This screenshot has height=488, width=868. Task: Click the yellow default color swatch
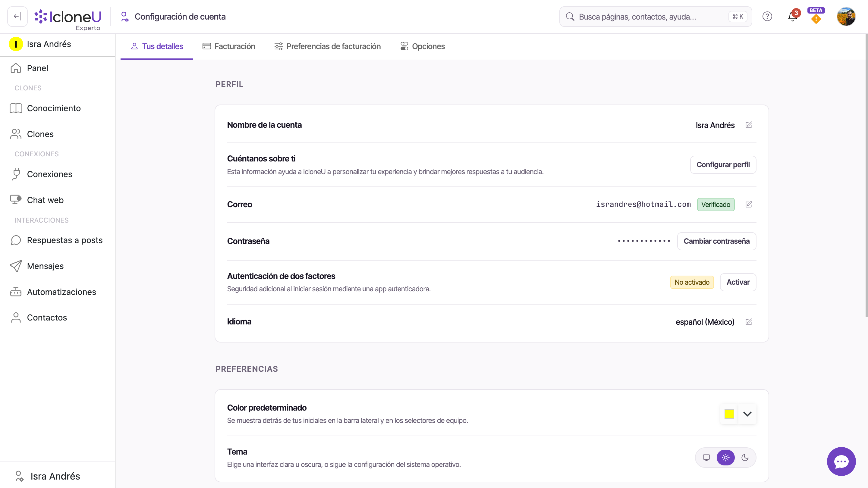click(729, 414)
